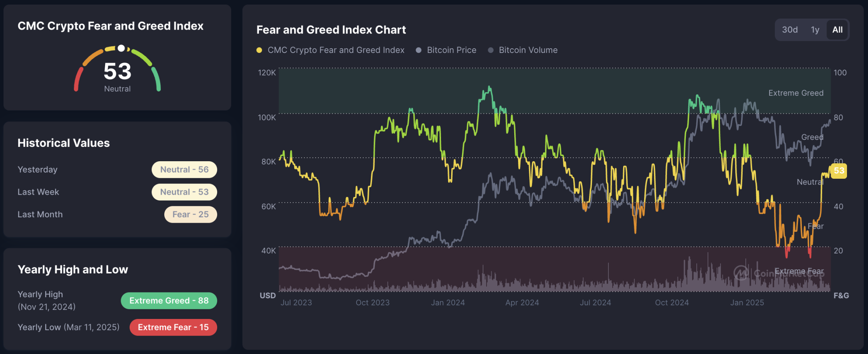Click the Extreme Greed zone label
Viewport: 868px width, 354px height.
click(x=796, y=93)
